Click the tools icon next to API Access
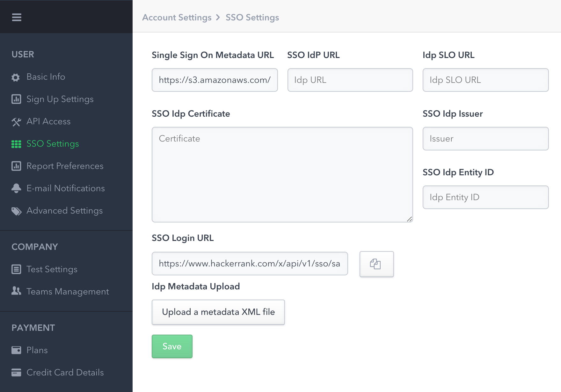561x392 pixels. (16, 121)
